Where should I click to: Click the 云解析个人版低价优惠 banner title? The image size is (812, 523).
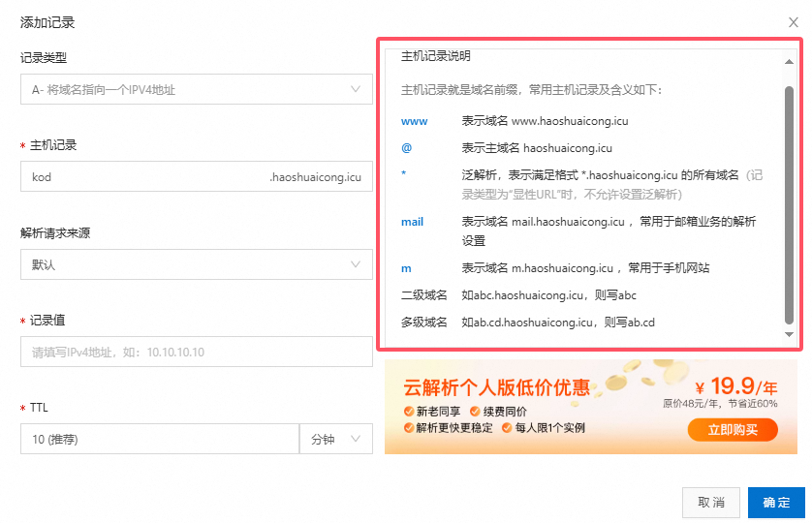click(496, 388)
